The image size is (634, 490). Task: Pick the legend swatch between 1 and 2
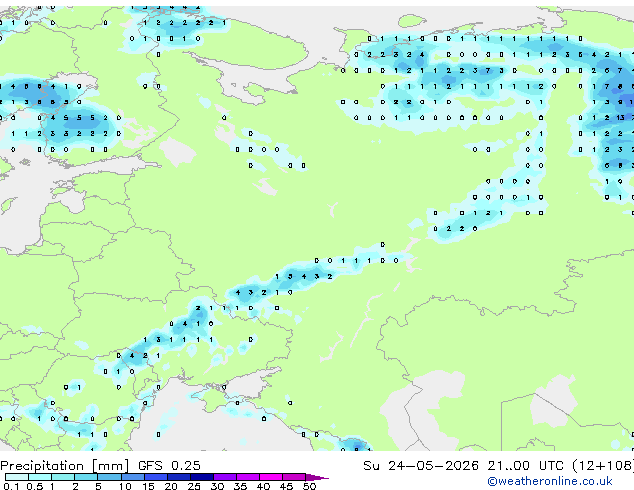pyautogui.click(x=63, y=477)
